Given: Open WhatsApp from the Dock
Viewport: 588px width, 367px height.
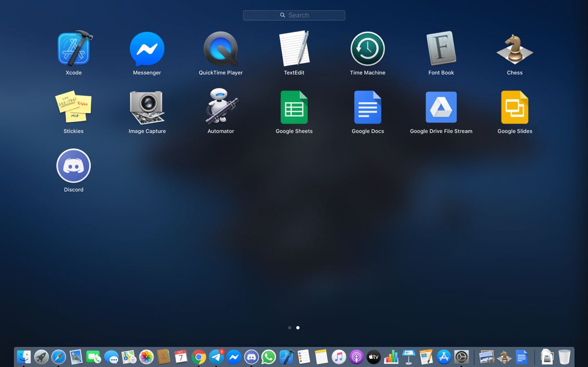Looking at the screenshot, I should point(269,357).
